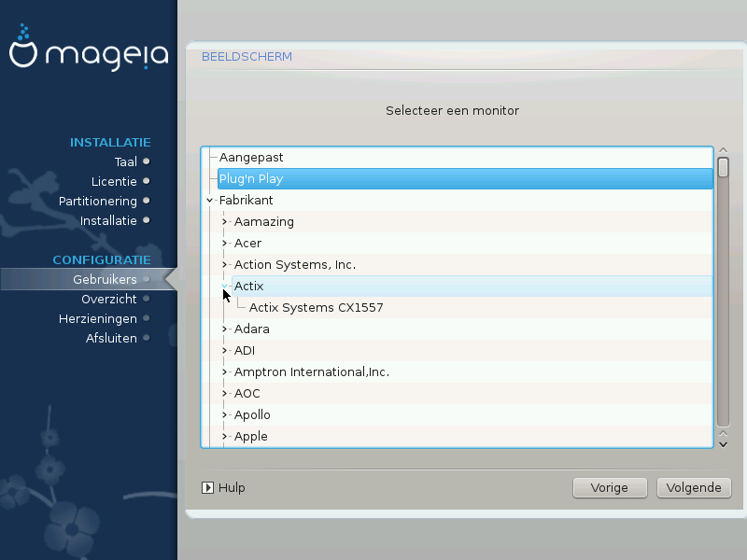The width and height of the screenshot is (747, 560).
Task: Click the Volgende button
Action: point(694,487)
